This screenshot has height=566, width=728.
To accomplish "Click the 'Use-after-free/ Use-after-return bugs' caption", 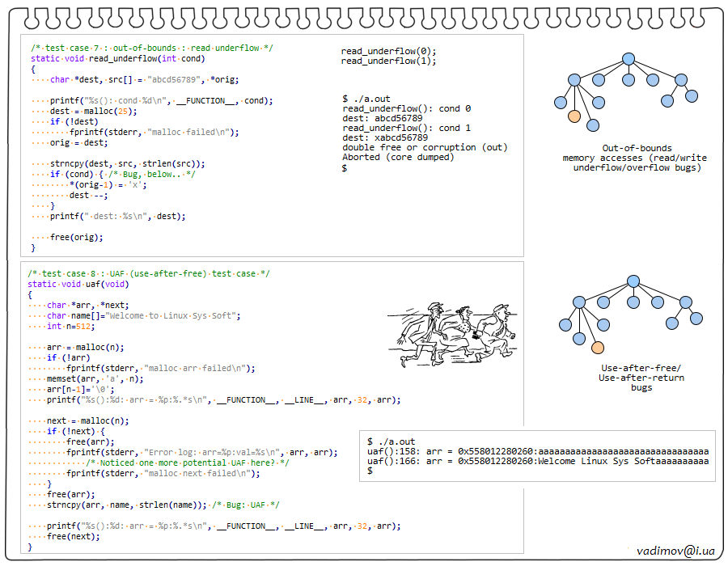I will pos(641,378).
